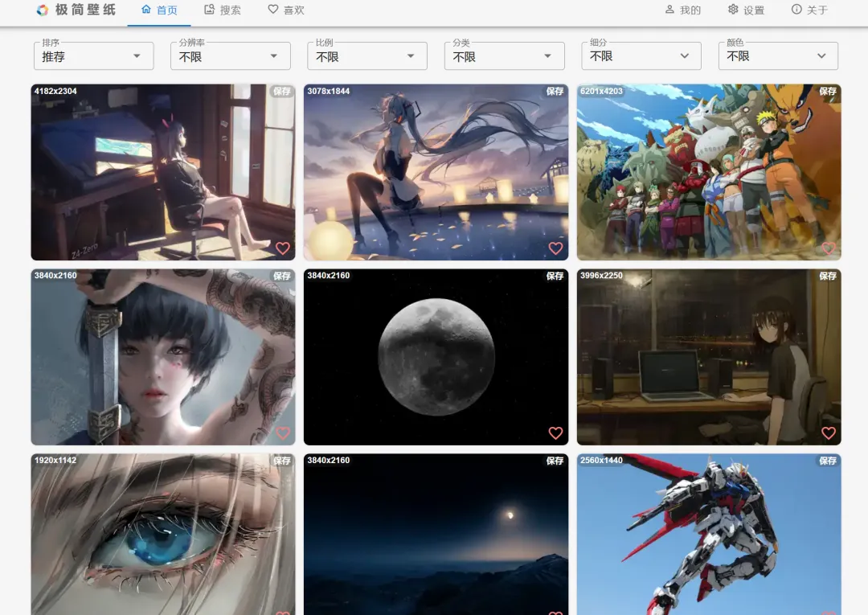Open the dark night landscape thumbnail
The image size is (868, 615).
point(436,534)
